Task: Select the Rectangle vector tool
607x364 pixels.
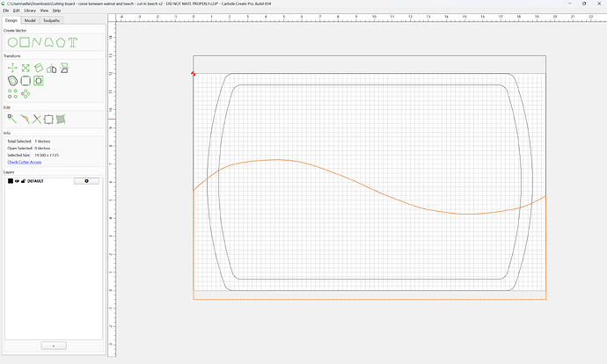Action: 25,42
